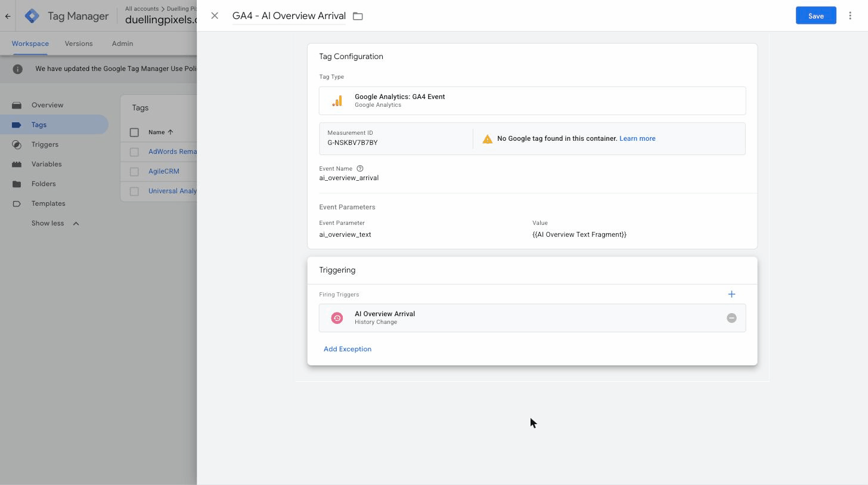Save the GA4 tag
868x485 pixels.
point(816,16)
